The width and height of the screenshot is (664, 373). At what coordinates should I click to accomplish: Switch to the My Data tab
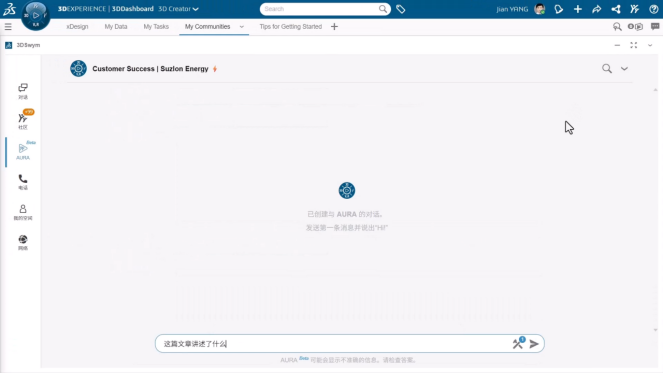point(116,27)
